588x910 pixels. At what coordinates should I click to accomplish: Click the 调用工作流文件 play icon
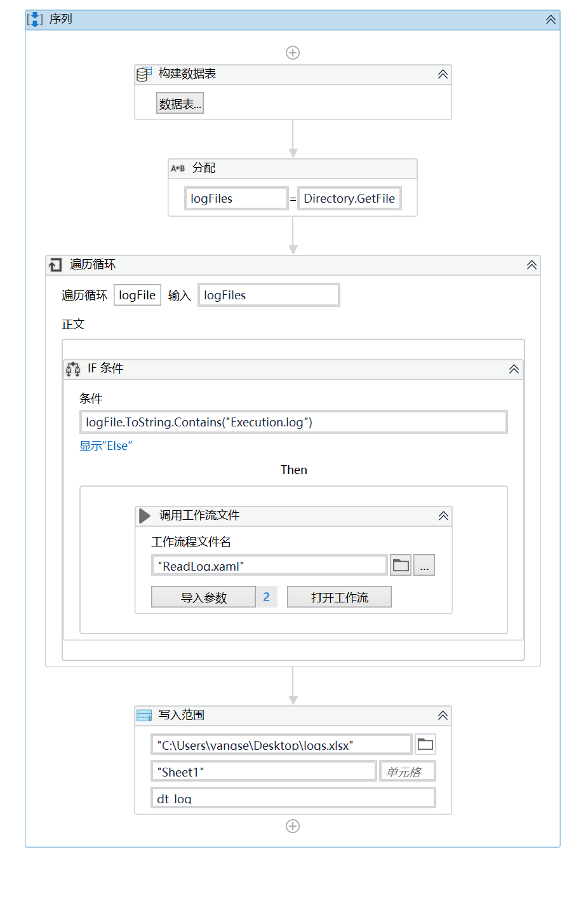click(x=145, y=515)
